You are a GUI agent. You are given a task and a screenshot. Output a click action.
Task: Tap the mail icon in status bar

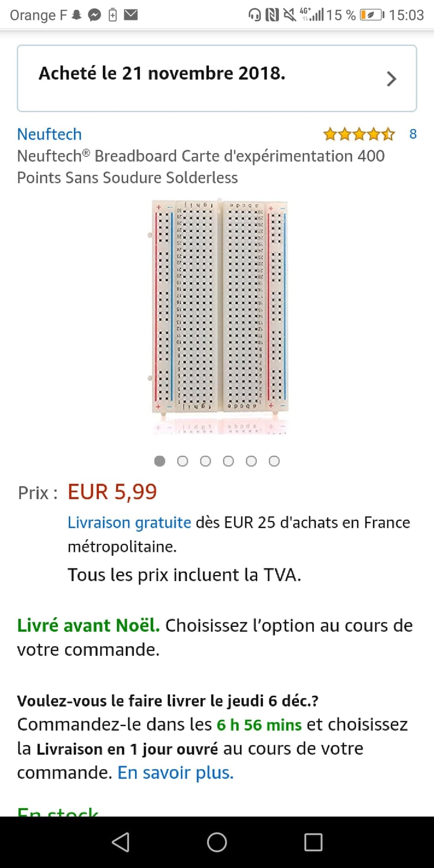(x=131, y=15)
